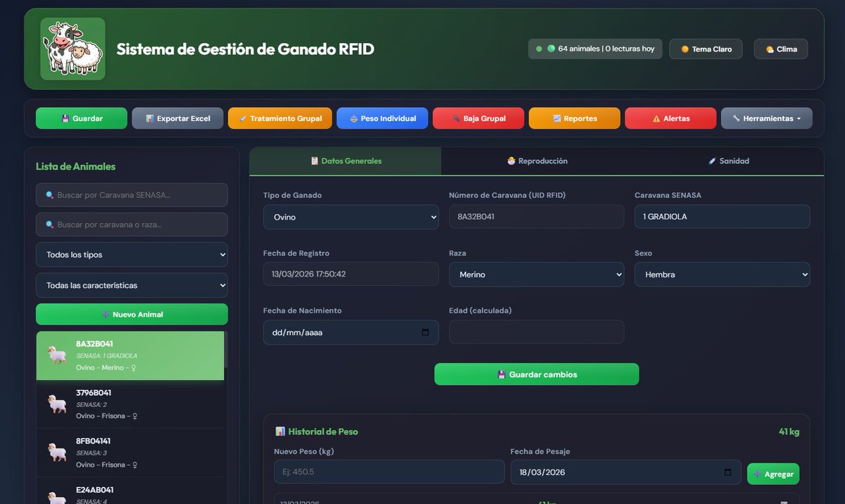This screenshot has width=845, height=504.
Task: Click the Buscar por caravana o raza field
Action: click(132, 225)
